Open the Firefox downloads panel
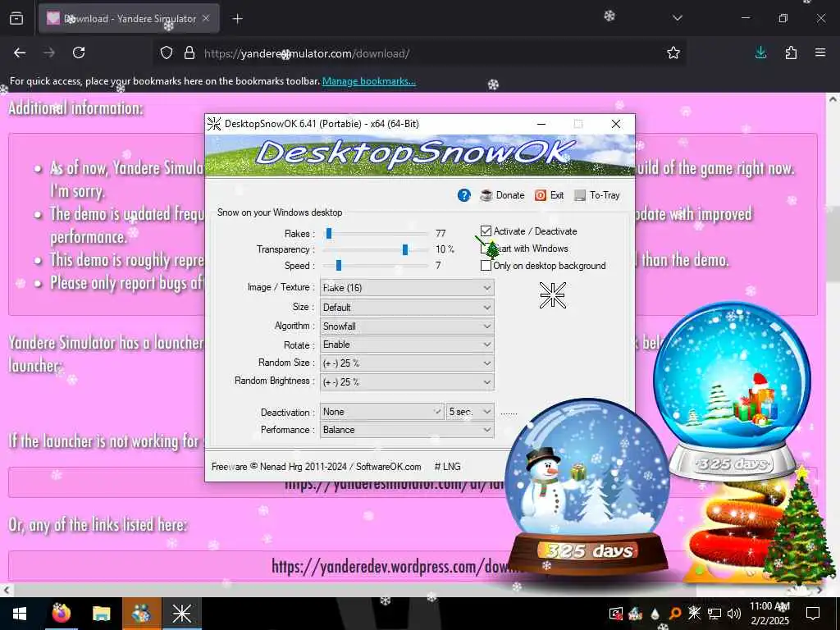 coord(760,52)
